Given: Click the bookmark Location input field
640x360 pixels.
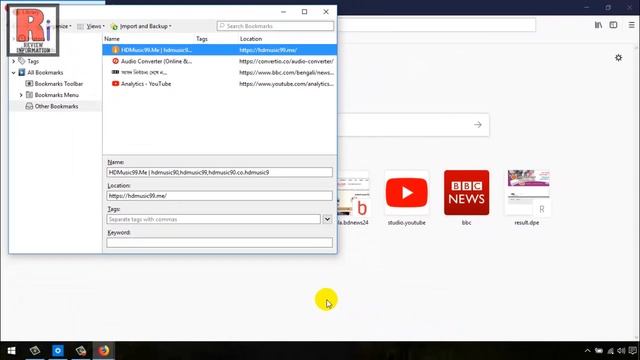Looking at the screenshot, I should (x=220, y=196).
